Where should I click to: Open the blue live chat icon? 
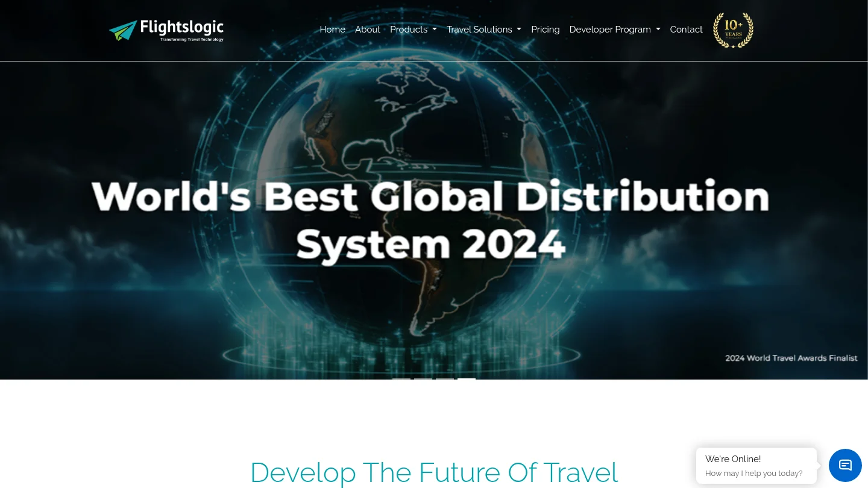(845, 465)
